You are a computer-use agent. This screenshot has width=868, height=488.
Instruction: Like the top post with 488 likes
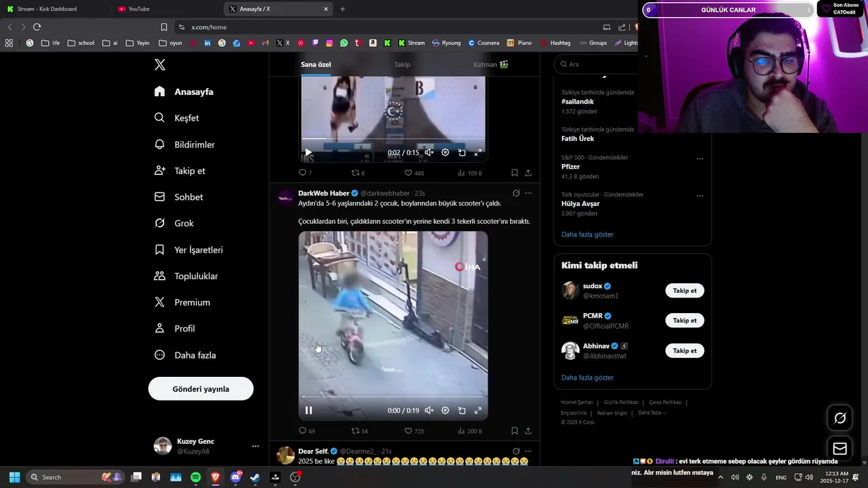coord(414,173)
